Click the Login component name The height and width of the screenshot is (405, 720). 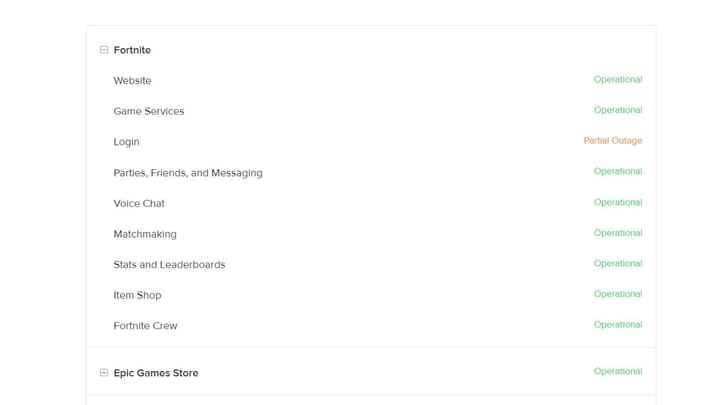point(126,142)
